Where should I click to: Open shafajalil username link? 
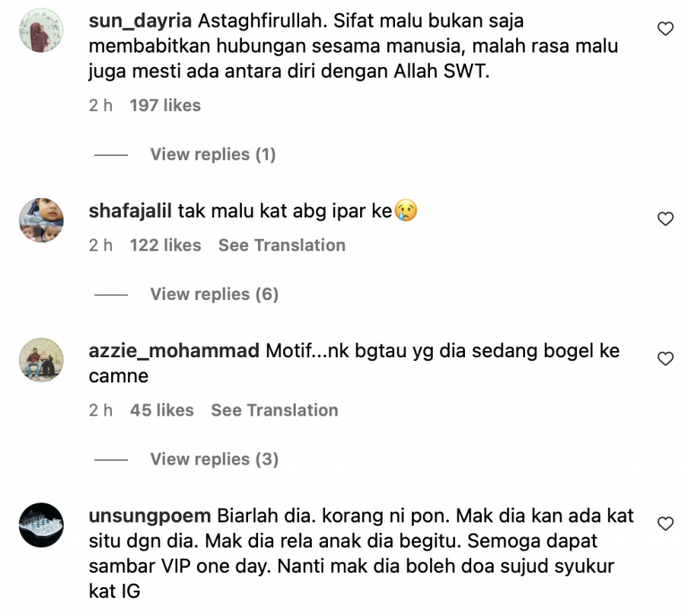[130, 211]
